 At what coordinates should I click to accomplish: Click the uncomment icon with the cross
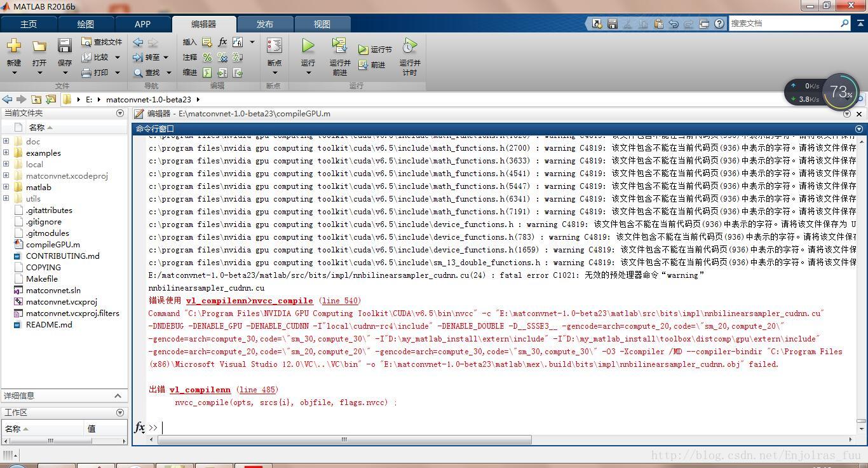(222, 57)
